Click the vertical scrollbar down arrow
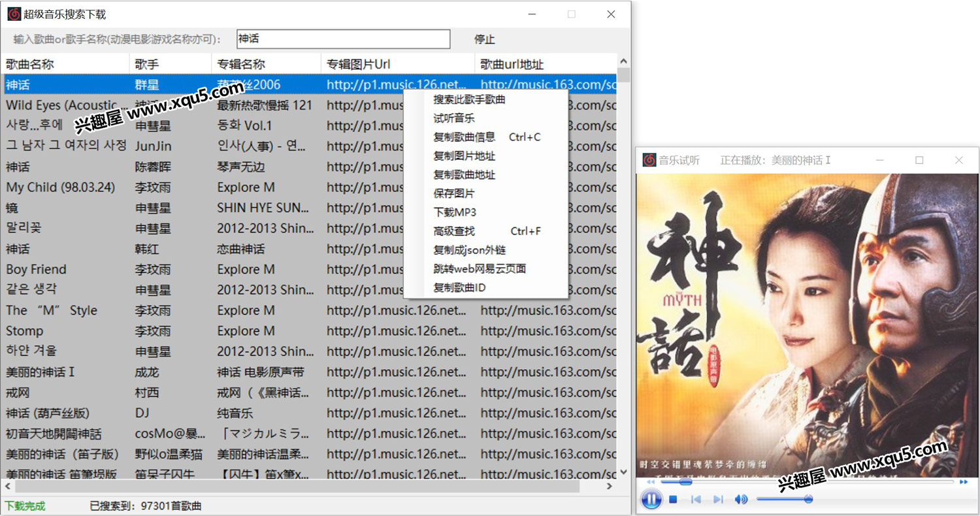 624,473
